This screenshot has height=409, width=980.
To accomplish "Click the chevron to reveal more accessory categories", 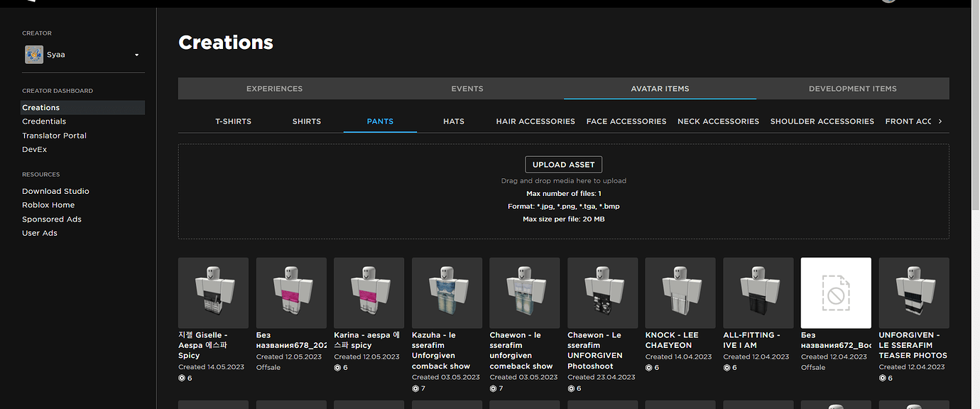I will [941, 121].
